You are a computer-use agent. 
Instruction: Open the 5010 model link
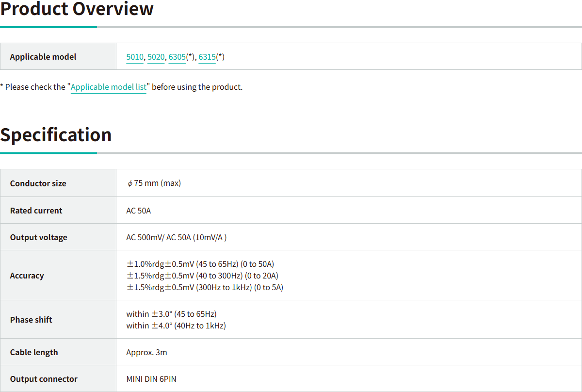click(135, 57)
